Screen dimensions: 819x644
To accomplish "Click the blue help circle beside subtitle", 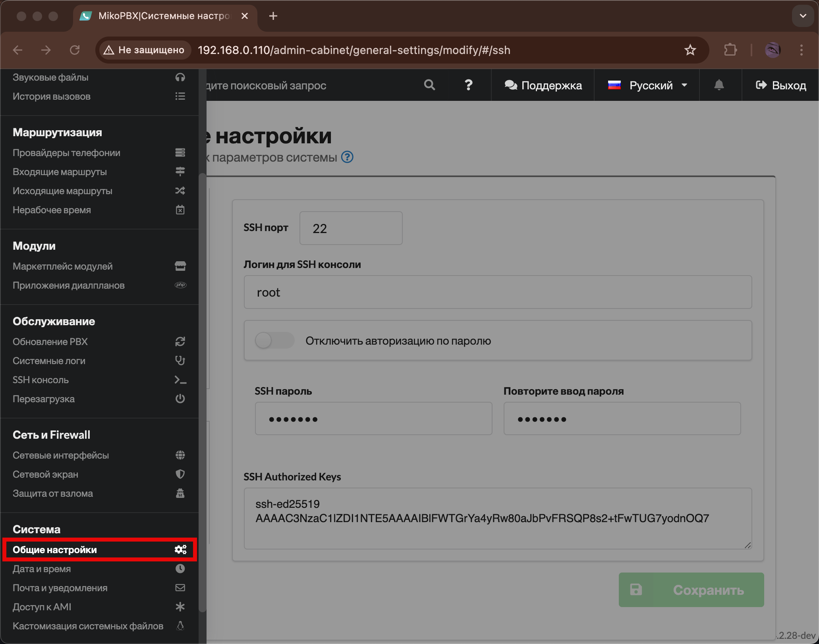I will pyautogui.click(x=348, y=157).
